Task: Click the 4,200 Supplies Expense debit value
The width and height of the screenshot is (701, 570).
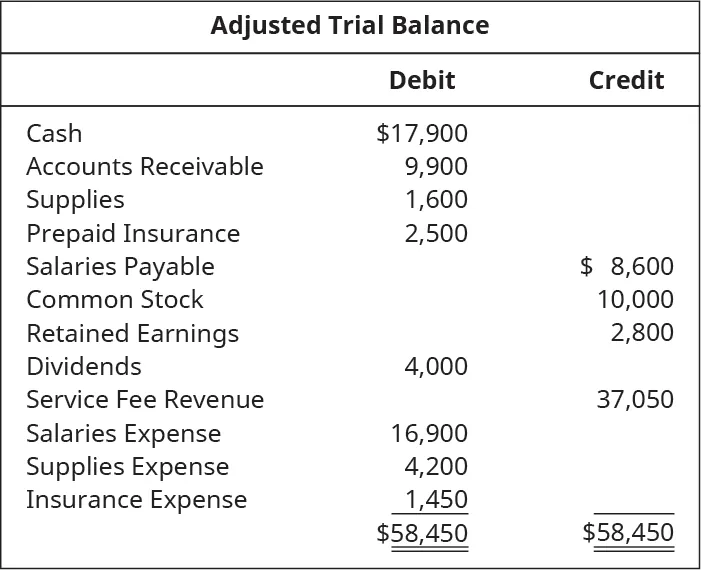Action: click(436, 466)
